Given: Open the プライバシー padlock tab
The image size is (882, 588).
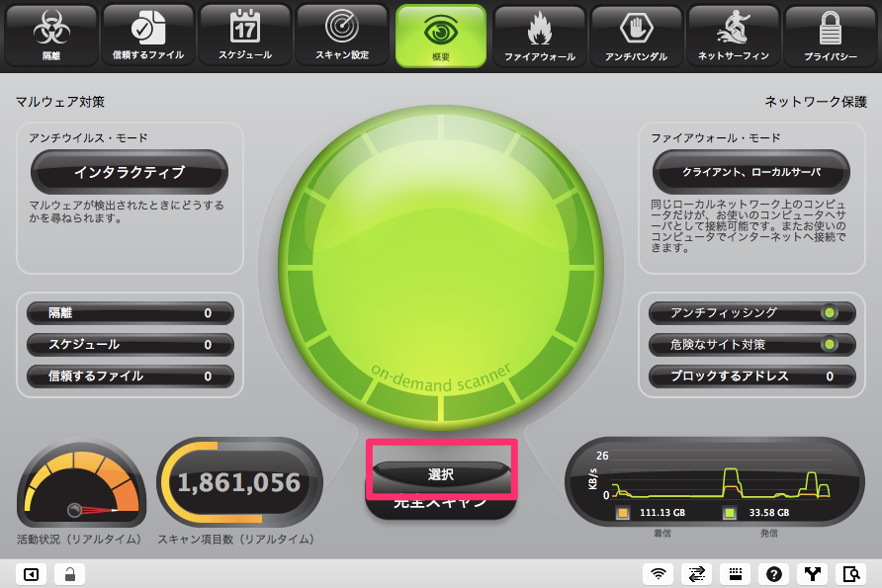Looking at the screenshot, I should coord(830,36).
